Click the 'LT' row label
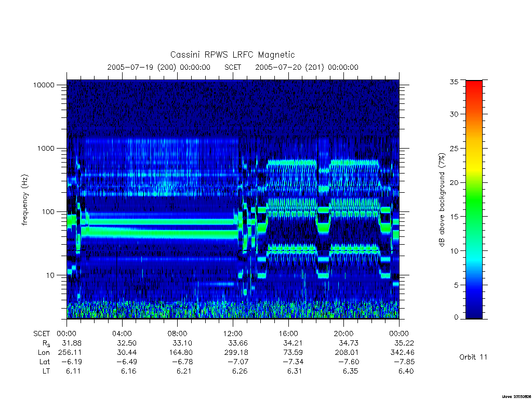532x399 pixels. 46,371
